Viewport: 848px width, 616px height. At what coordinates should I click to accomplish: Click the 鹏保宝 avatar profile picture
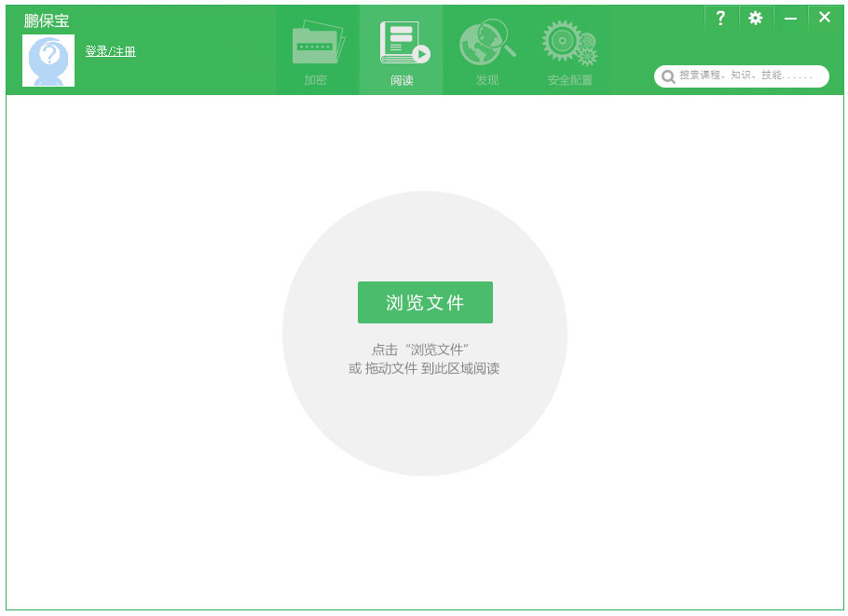48,60
